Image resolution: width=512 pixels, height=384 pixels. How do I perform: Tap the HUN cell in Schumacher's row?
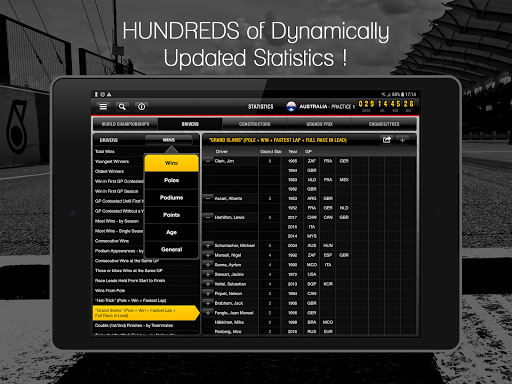point(328,246)
